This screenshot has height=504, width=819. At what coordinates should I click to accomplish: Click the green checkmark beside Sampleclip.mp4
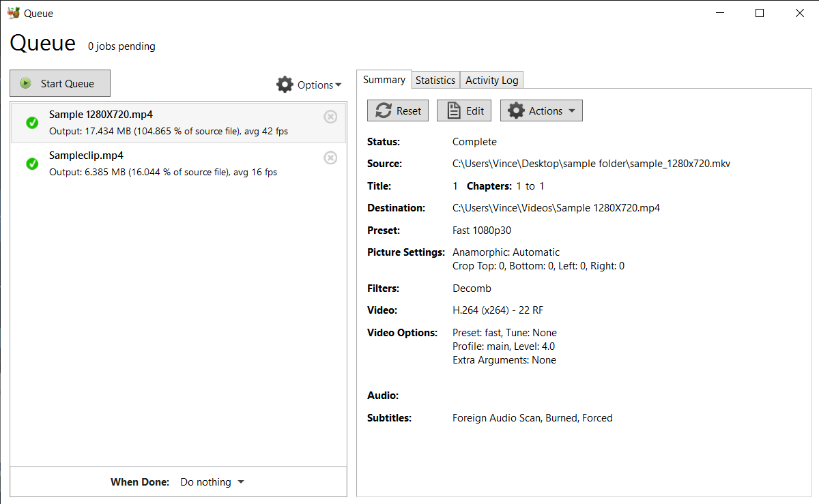pyautogui.click(x=31, y=164)
